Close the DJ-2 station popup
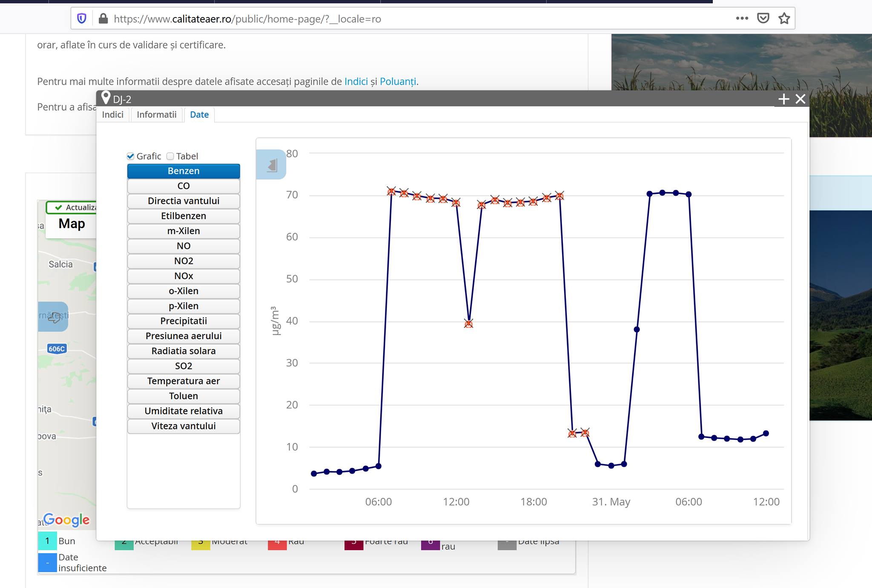This screenshot has height=588, width=872. click(800, 99)
